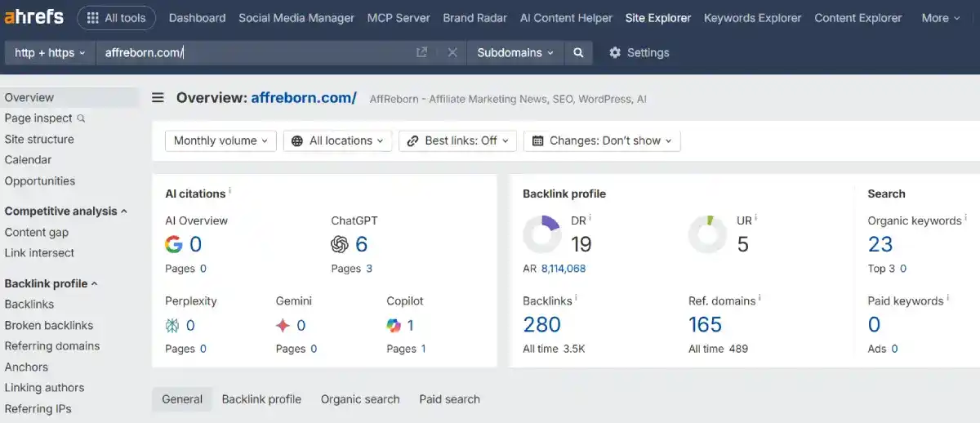Open Referring IPs in sidebar

38,409
